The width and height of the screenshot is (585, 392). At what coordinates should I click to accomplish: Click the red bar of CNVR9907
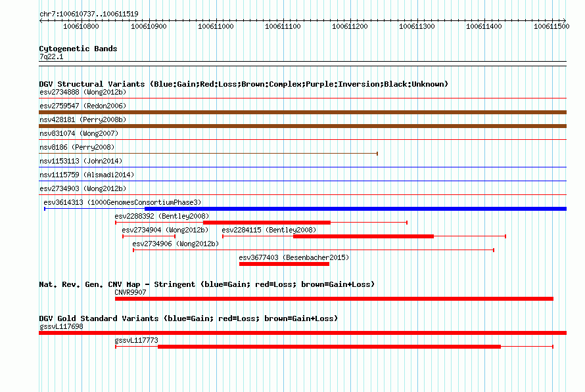tap(335, 299)
